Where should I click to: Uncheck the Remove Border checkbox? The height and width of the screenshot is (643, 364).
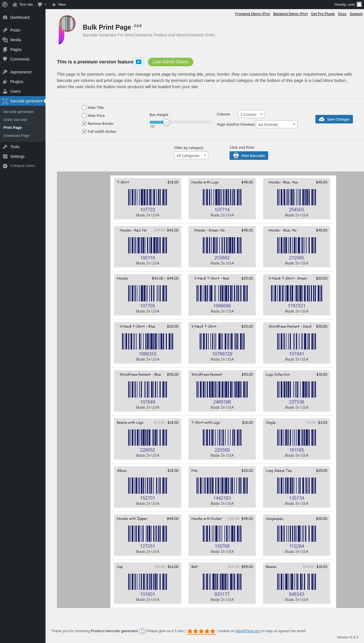(84, 123)
